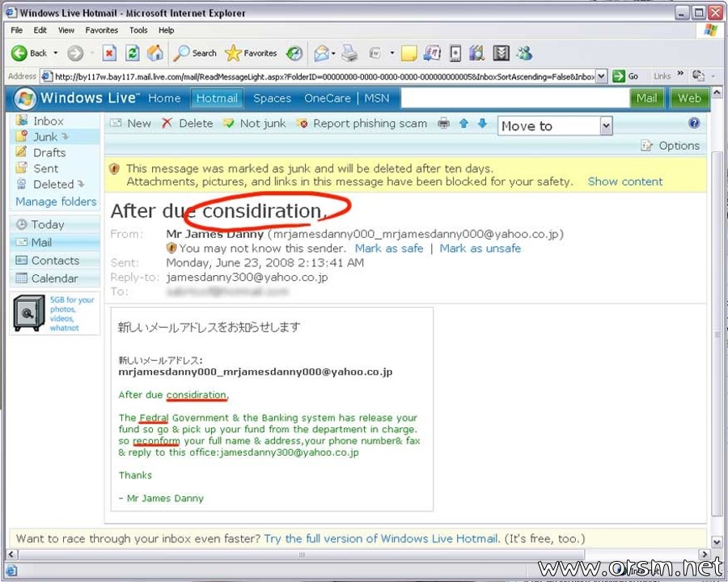Switch to the Spaces tab

pyautogui.click(x=272, y=99)
